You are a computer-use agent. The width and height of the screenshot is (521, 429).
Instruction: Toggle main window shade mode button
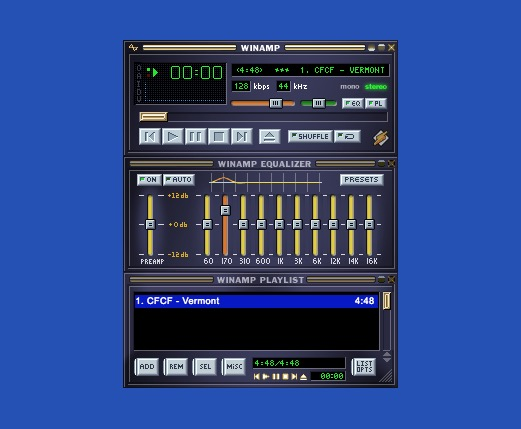coord(382,48)
